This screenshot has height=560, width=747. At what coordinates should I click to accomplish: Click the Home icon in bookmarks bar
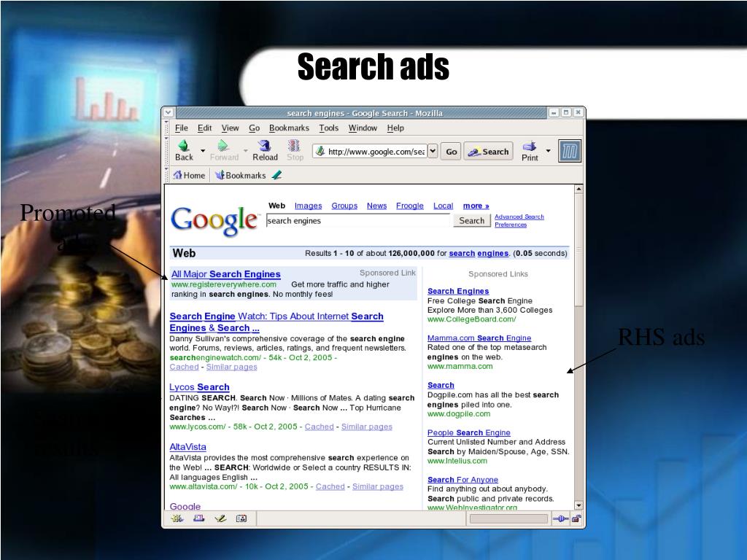tap(178, 175)
